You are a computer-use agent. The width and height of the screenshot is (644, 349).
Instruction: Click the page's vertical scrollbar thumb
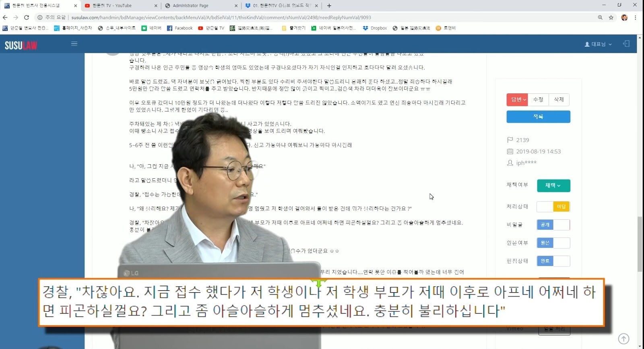point(640,244)
